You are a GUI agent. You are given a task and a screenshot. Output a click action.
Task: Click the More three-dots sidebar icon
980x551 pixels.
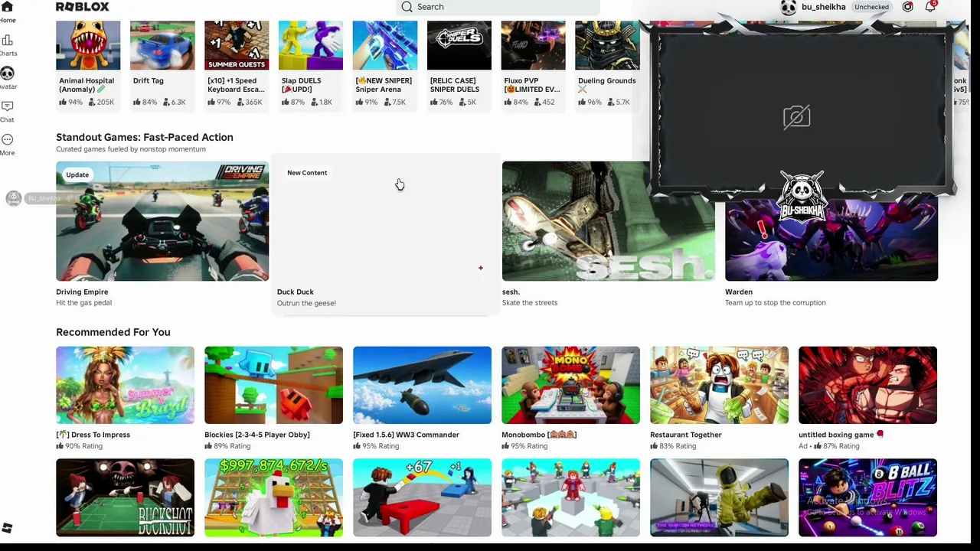pos(7,139)
